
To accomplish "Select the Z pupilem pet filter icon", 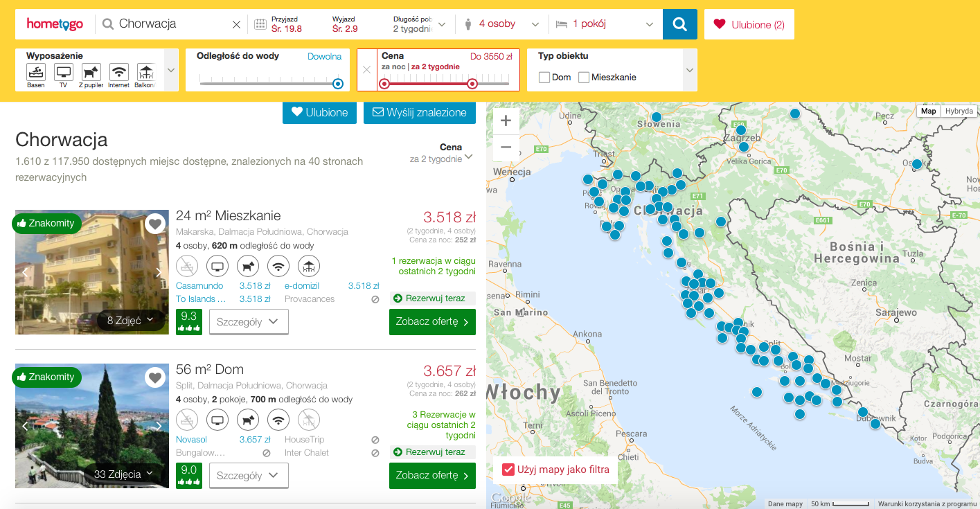I will coord(91,72).
